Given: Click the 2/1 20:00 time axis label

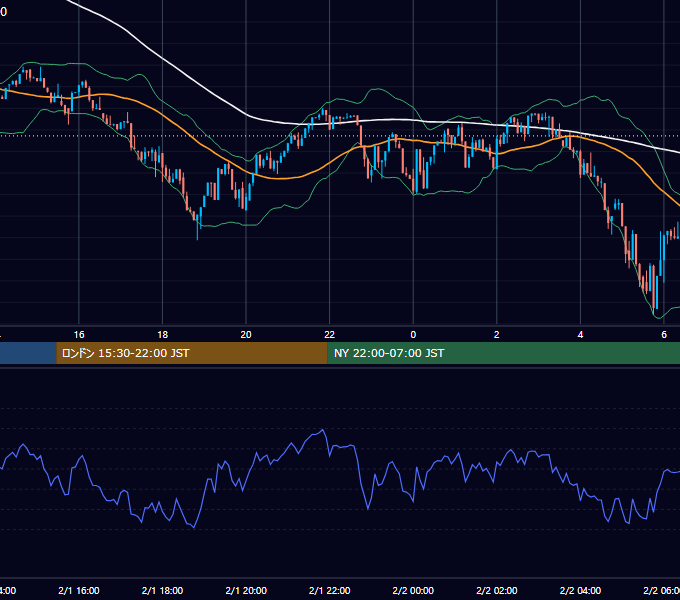Looking at the screenshot, I should click(246, 590).
